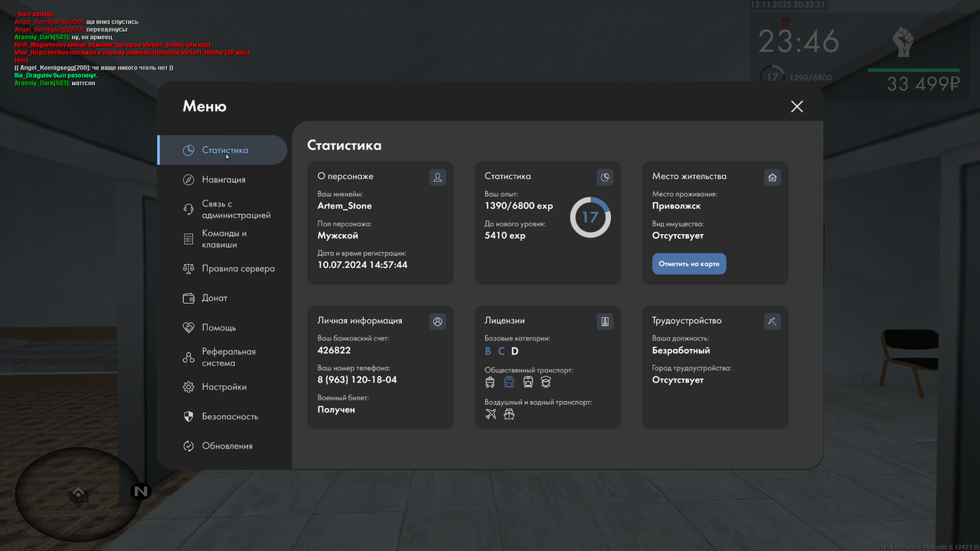Click the experience value 1390/6800 exp
This screenshot has height=551, width=980.
click(x=519, y=206)
